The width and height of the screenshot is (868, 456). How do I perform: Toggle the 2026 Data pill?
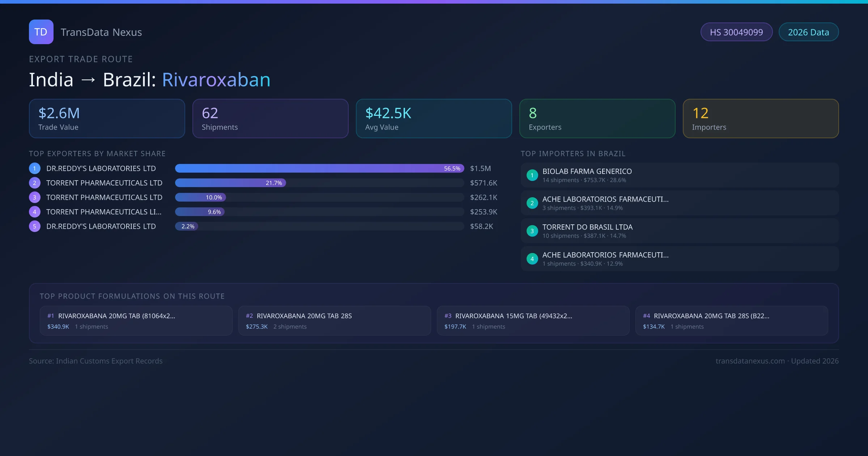tap(809, 32)
